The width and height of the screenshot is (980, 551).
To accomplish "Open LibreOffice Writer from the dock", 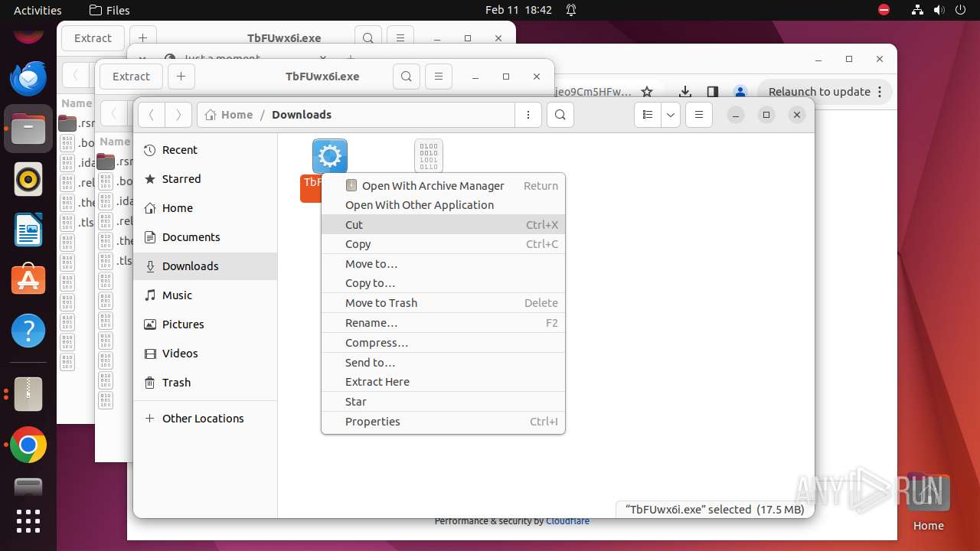I will pyautogui.click(x=28, y=230).
